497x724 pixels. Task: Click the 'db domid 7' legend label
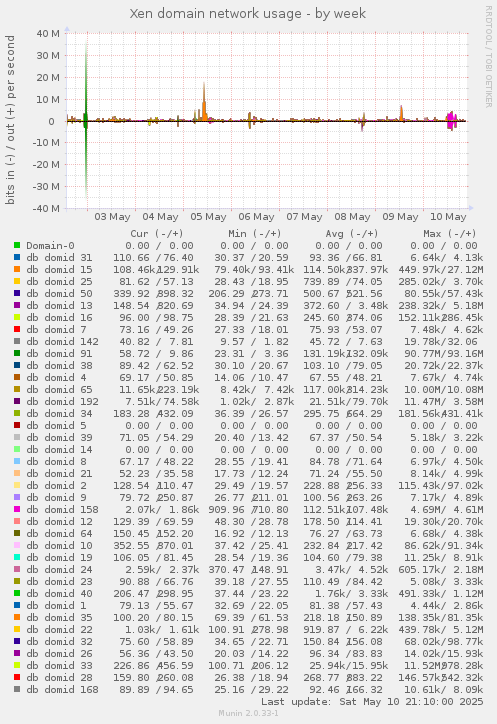pyautogui.click(x=56, y=330)
